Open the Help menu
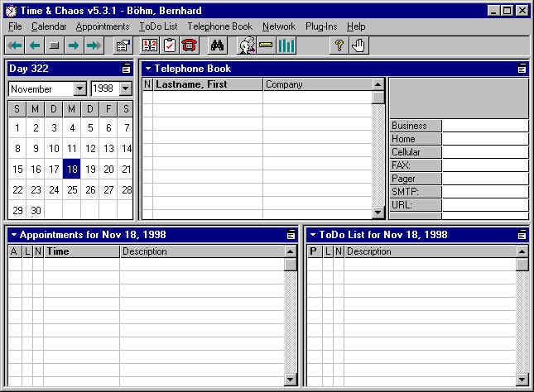 tap(356, 26)
